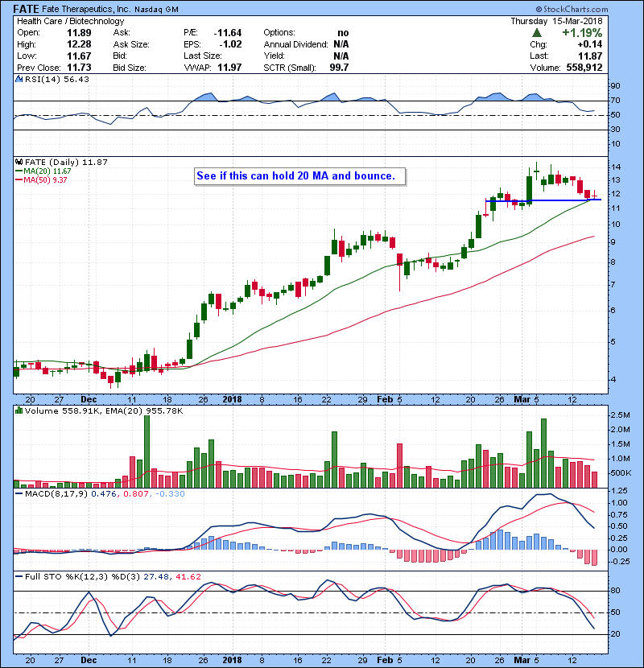Click the 14 price axis label

coord(616,167)
